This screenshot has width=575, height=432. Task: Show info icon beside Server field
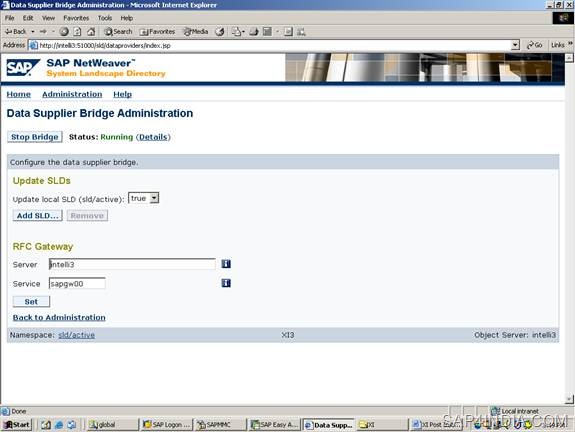click(x=226, y=264)
